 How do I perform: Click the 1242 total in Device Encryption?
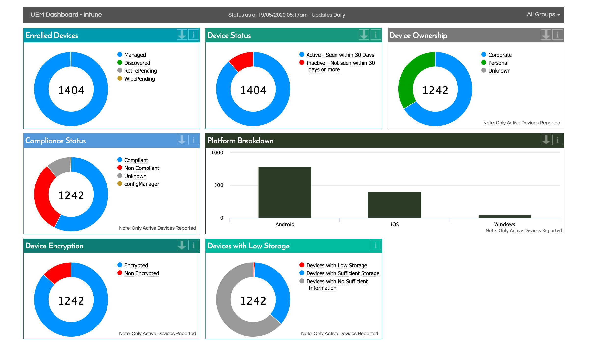[71, 301]
